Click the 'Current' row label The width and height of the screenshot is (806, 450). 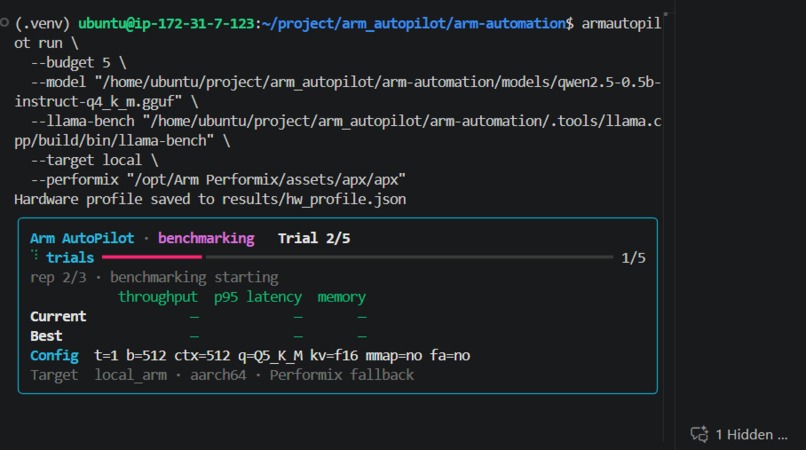click(x=58, y=317)
